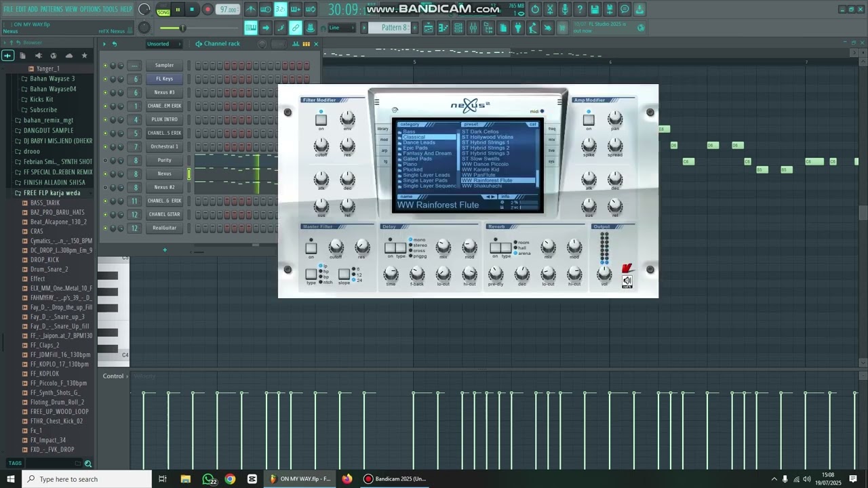Open Windows taskbar search box
This screenshot has height=488, width=868.
[86, 479]
